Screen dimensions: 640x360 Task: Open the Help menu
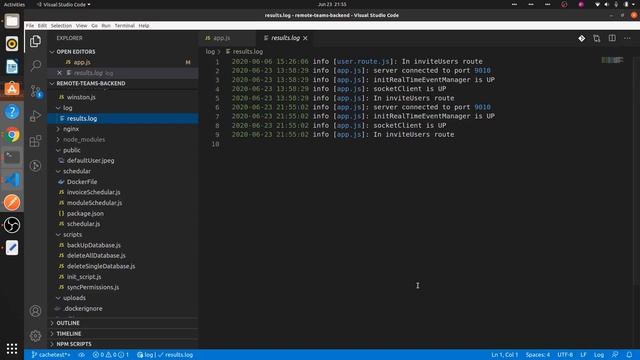point(144,25)
